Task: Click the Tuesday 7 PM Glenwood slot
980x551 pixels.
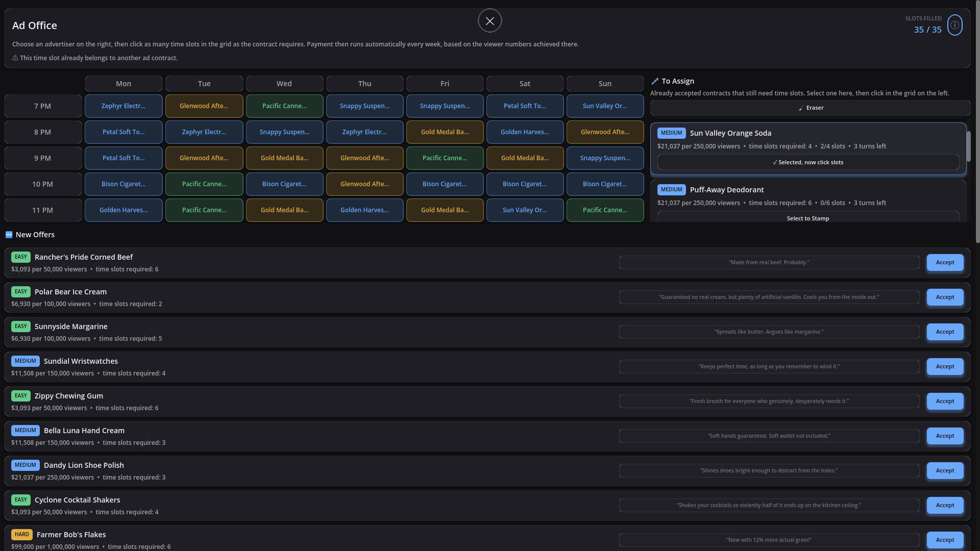Action: pyautogui.click(x=204, y=106)
